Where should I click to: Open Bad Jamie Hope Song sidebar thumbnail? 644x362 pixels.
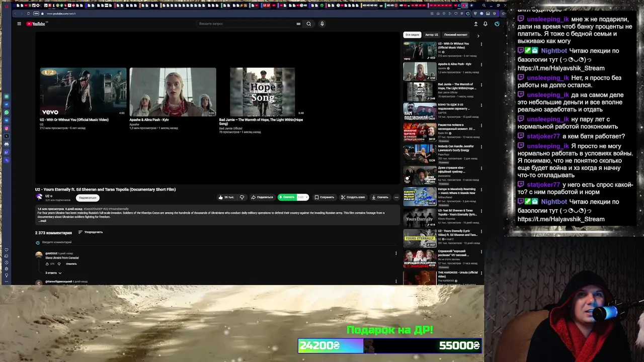coord(420,92)
